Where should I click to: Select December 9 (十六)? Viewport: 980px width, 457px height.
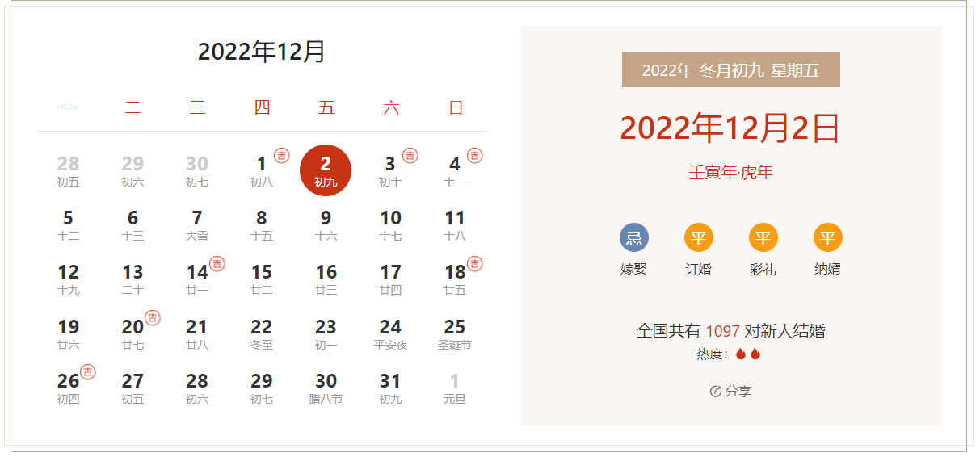[x=326, y=225]
